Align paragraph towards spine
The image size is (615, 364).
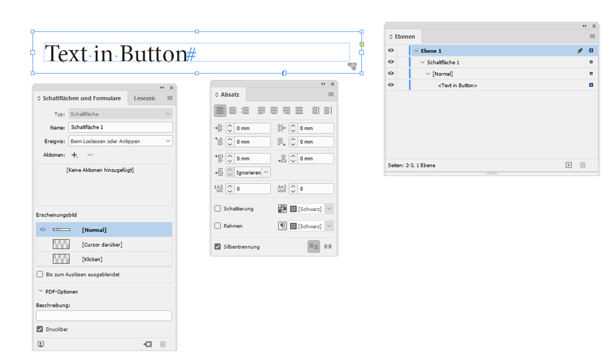coord(315,111)
